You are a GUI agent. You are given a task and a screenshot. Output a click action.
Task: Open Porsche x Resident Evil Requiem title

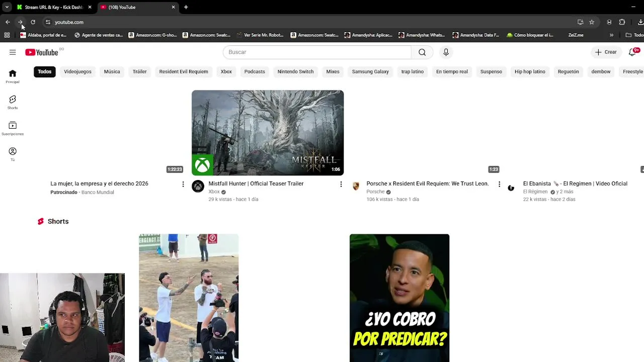[x=428, y=184]
